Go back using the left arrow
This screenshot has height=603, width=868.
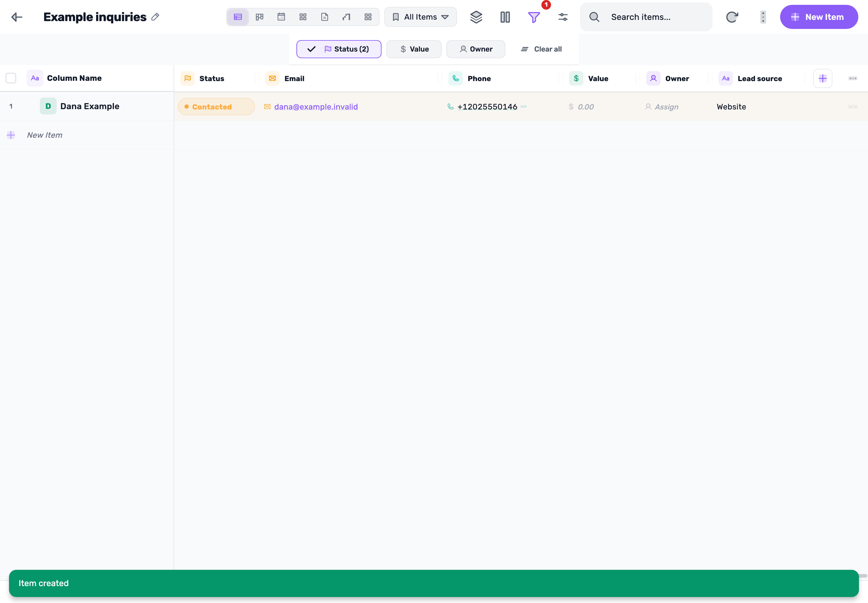click(x=17, y=17)
